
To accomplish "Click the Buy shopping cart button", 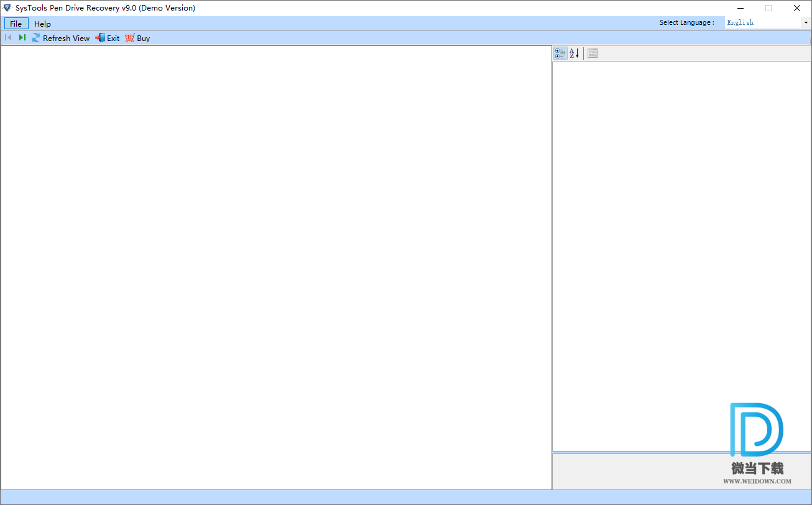I will click(x=137, y=38).
